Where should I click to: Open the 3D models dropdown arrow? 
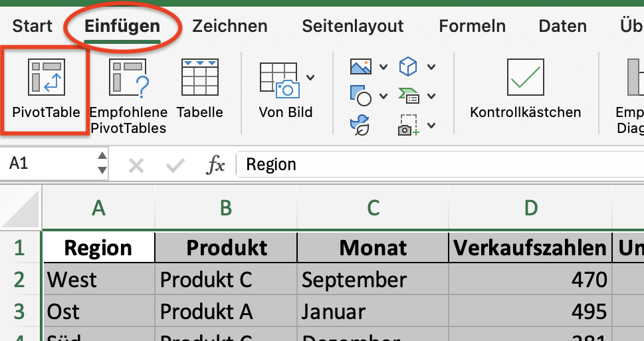(431, 66)
